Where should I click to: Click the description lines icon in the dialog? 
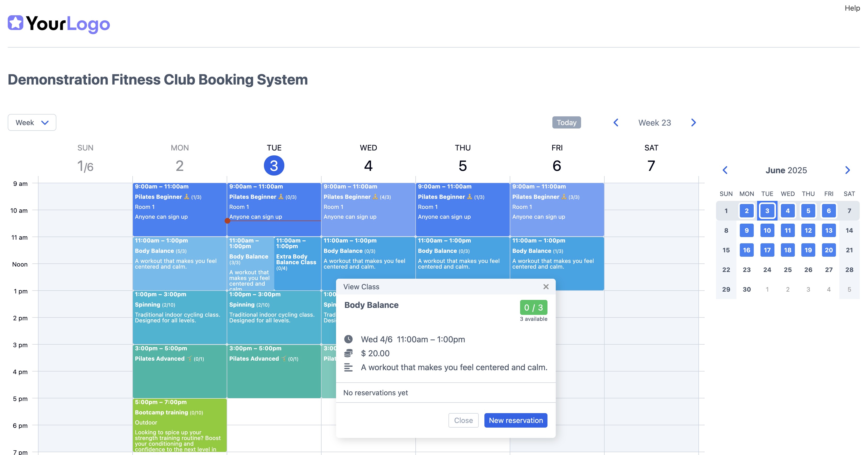pos(349,367)
